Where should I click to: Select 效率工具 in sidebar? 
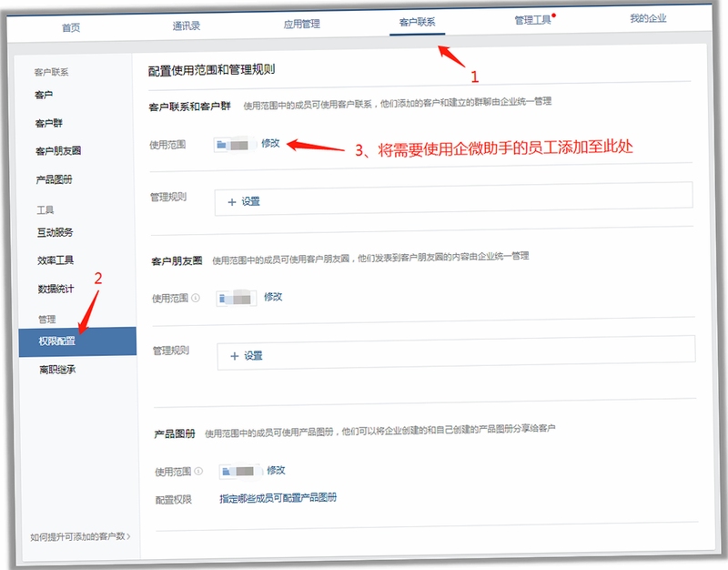click(56, 260)
